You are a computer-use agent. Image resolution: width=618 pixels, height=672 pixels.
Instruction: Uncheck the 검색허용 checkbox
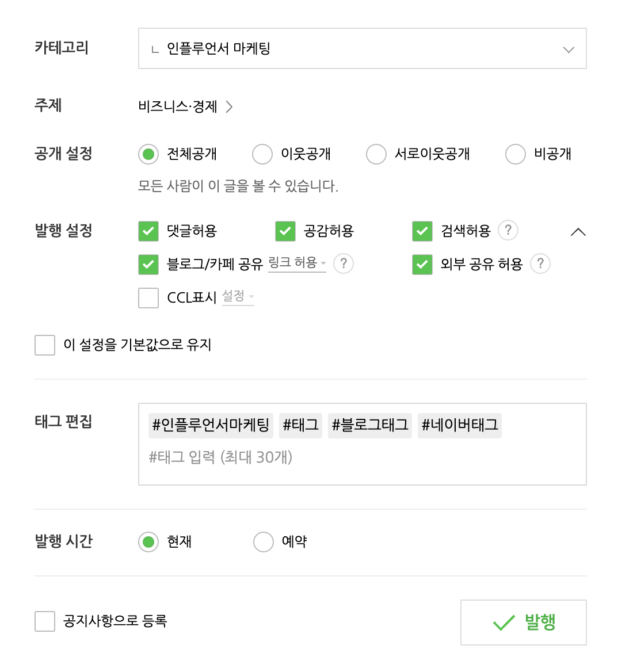(x=422, y=231)
